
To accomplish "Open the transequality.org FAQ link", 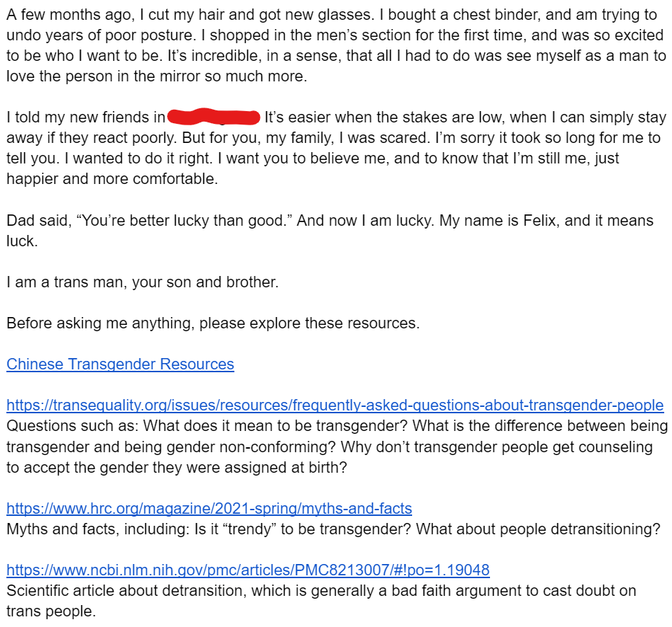I will pos(334,405).
